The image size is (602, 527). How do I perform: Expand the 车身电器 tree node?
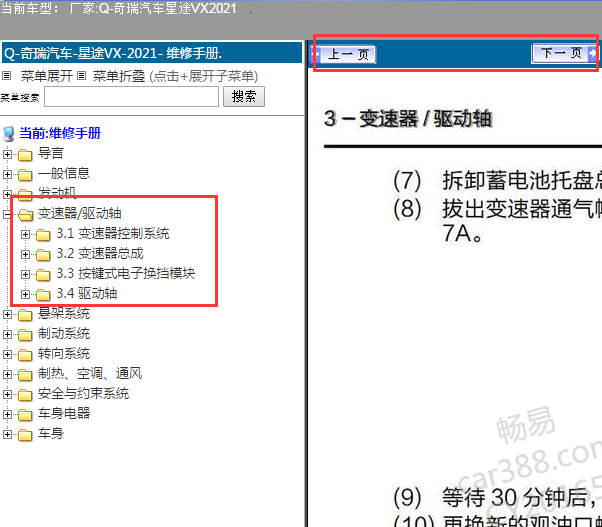coord(7,414)
